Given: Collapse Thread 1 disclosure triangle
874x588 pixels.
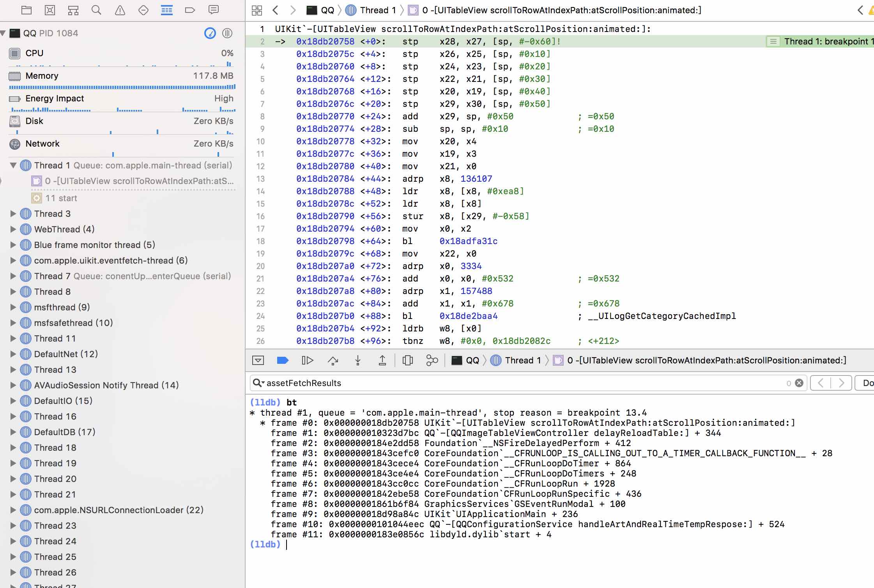Looking at the screenshot, I should tap(13, 165).
